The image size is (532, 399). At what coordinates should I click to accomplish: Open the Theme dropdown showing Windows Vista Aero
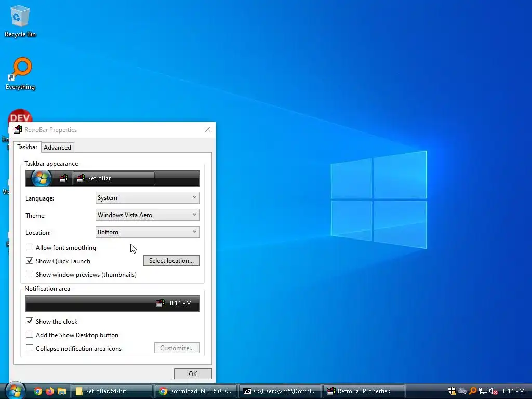tap(147, 215)
